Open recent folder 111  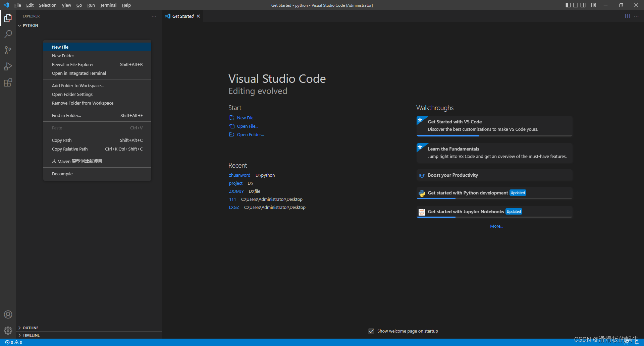(232, 199)
